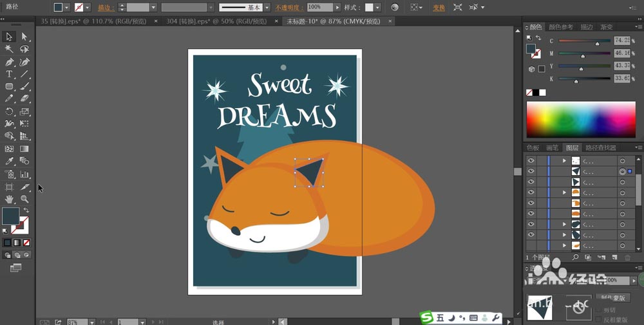Click the 描边 stroke link in control bar
Viewport: 644px width, 325px height.
106,8
